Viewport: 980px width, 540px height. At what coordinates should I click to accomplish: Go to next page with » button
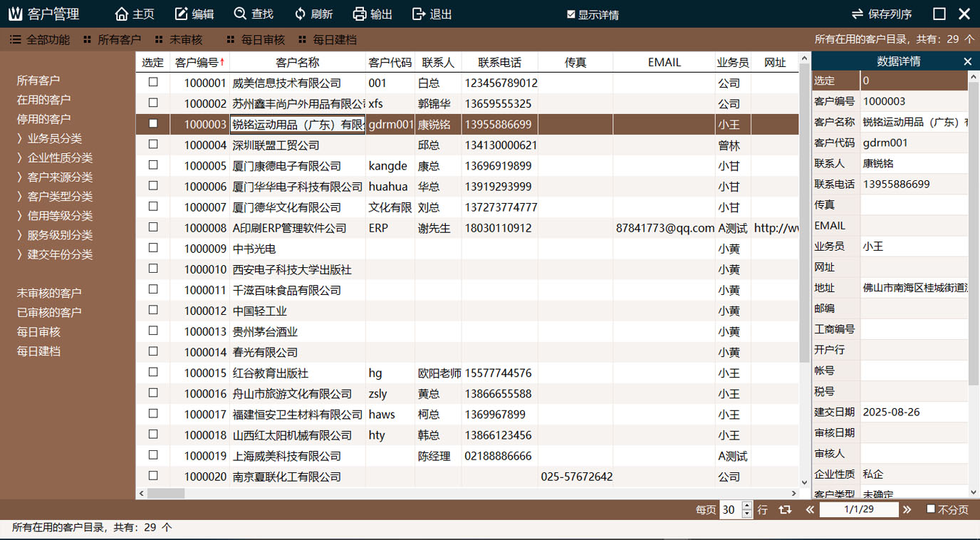coord(907,510)
